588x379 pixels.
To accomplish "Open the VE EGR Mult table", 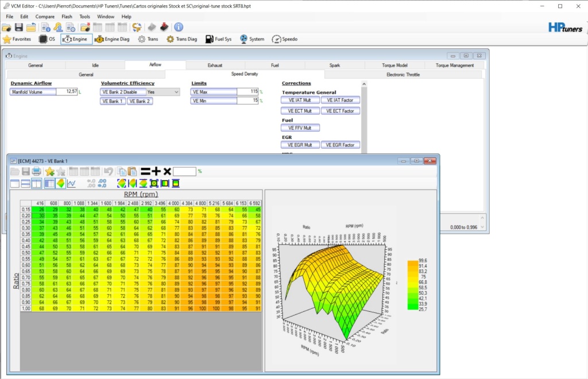I will [300, 145].
